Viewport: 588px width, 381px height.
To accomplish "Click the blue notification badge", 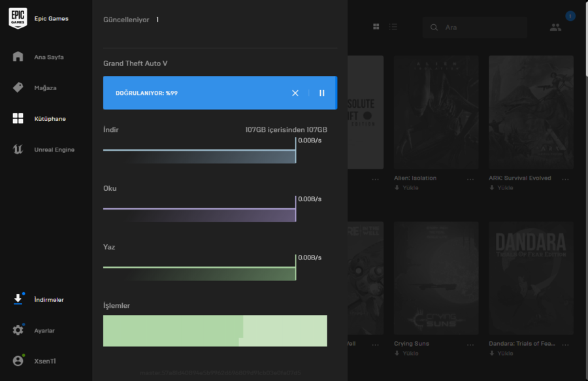I will point(570,16).
